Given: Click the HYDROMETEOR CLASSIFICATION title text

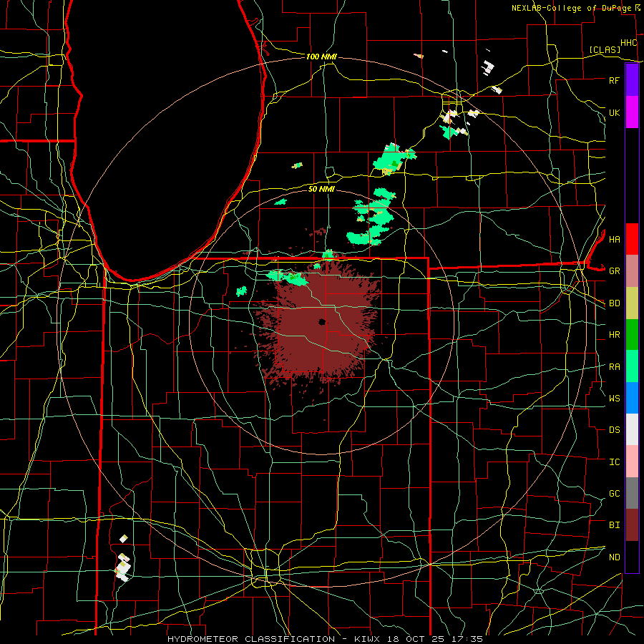Looking at the screenshot, I should click(x=250, y=639).
